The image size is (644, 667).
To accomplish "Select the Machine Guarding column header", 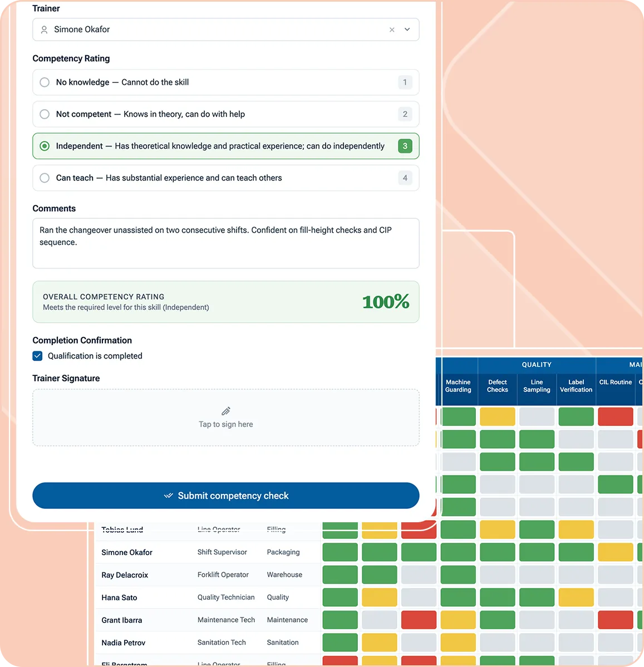I will [458, 386].
